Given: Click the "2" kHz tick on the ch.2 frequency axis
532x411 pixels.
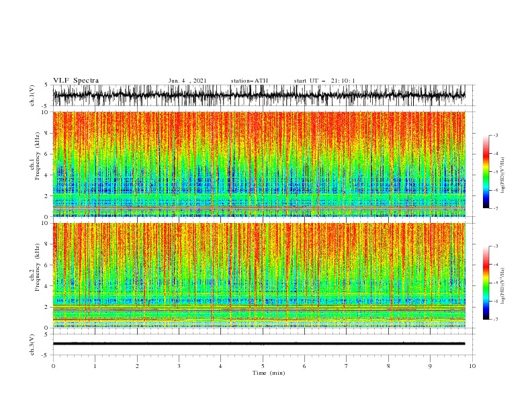Looking at the screenshot, I should [47, 307].
